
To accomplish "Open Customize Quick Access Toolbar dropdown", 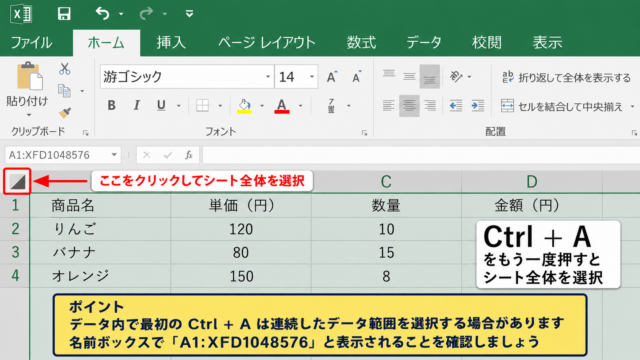I will 189,14.
